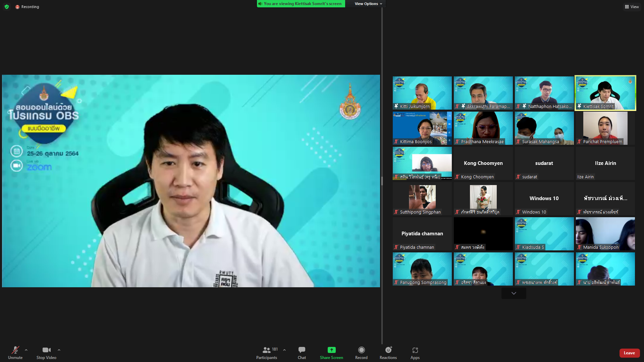Stop the camera video

point(46,353)
